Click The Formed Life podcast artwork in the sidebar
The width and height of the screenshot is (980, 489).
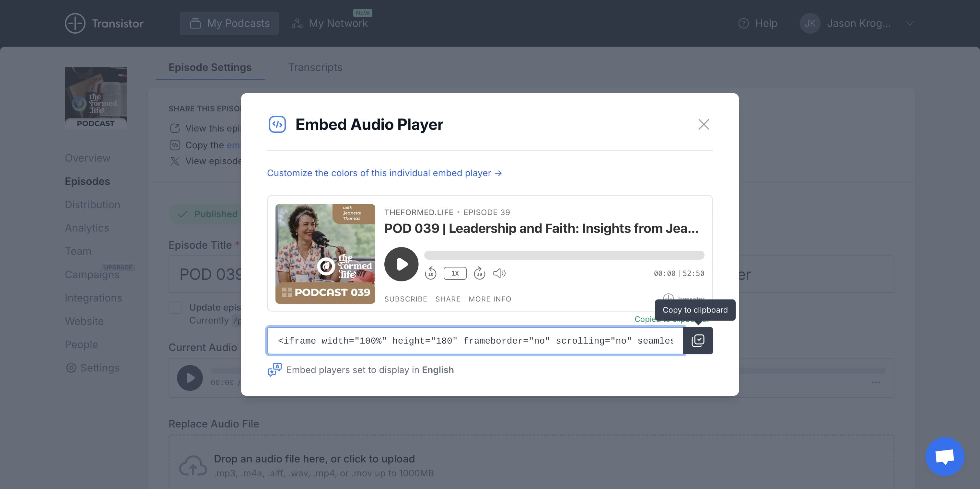click(96, 98)
